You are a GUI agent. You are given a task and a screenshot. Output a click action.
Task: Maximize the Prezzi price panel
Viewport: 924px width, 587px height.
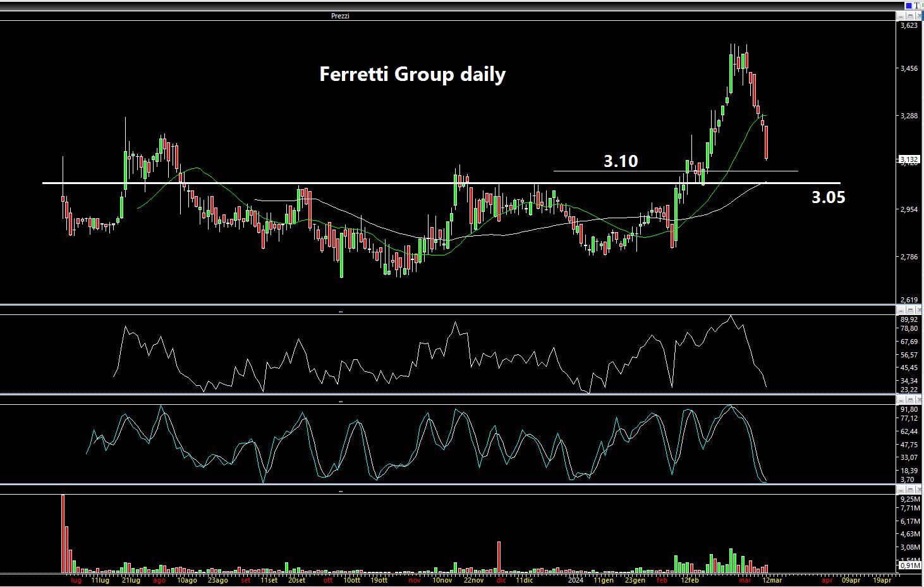pyautogui.click(x=909, y=16)
